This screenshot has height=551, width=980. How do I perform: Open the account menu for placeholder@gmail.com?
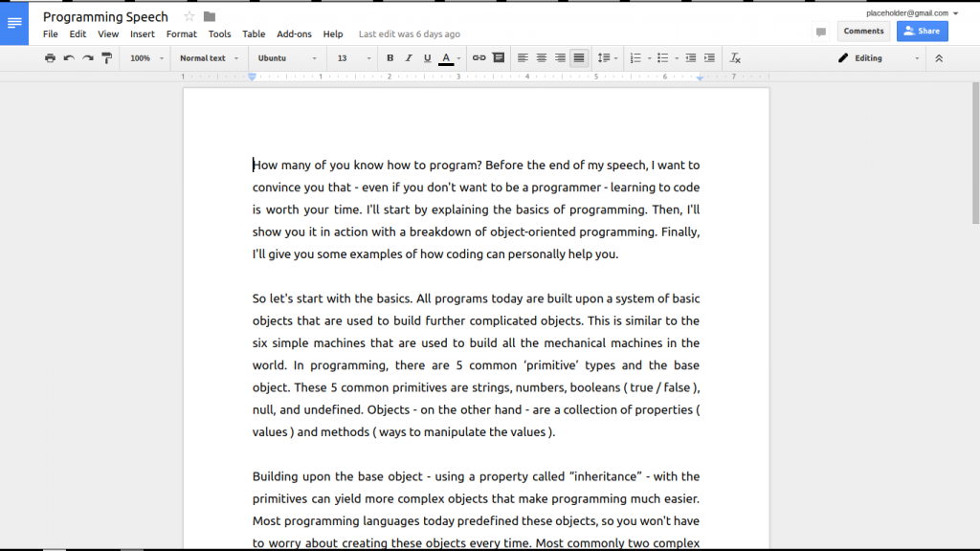(x=912, y=13)
